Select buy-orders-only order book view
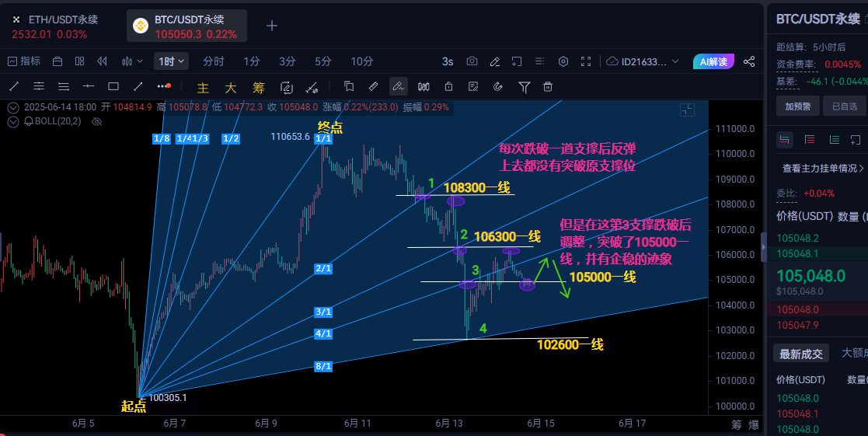 coord(835,139)
